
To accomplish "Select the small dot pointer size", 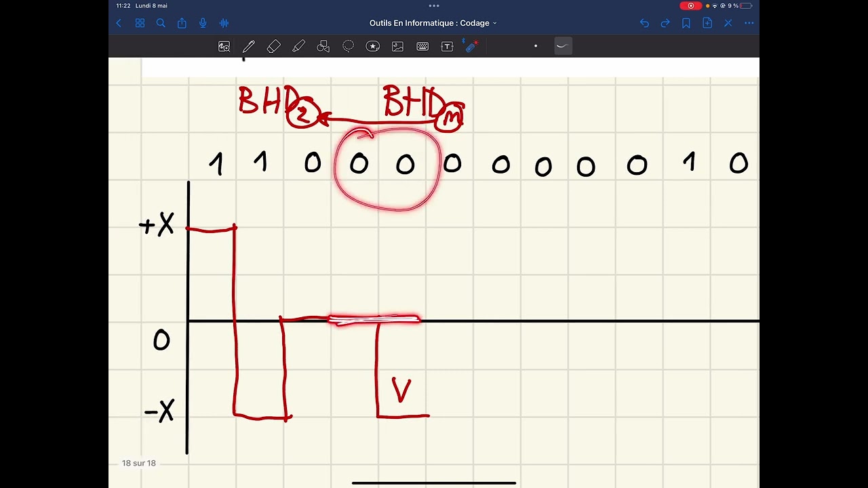I will pyautogui.click(x=536, y=46).
